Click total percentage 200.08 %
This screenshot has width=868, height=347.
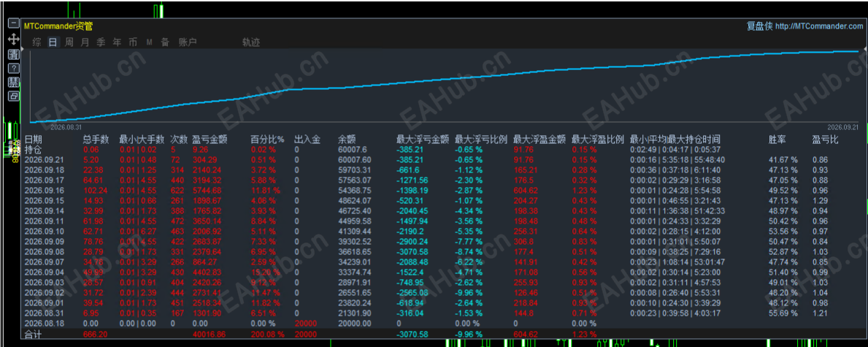(x=267, y=335)
